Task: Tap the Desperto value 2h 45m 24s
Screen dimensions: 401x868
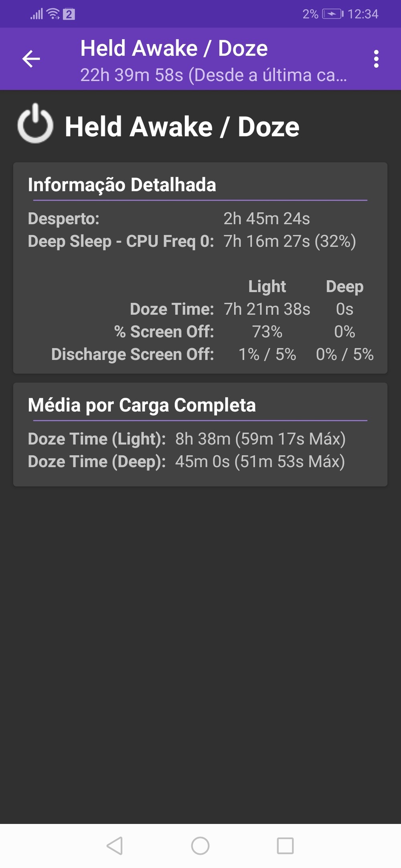Action: [x=266, y=219]
